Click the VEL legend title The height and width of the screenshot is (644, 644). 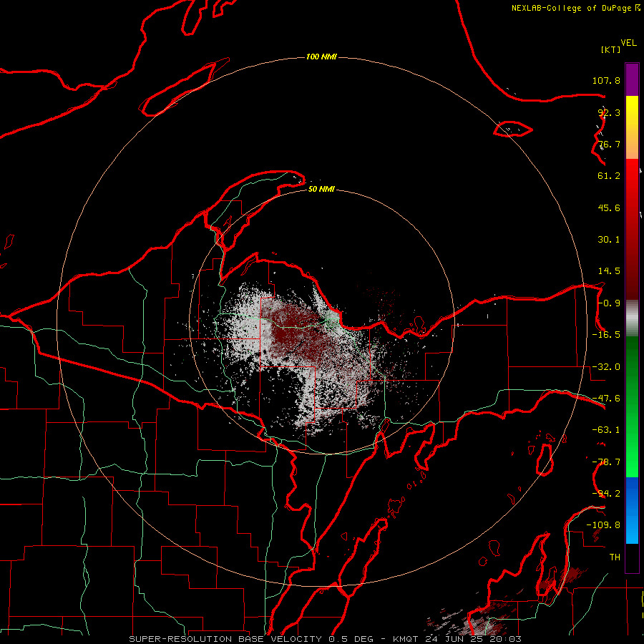pyautogui.click(x=628, y=43)
